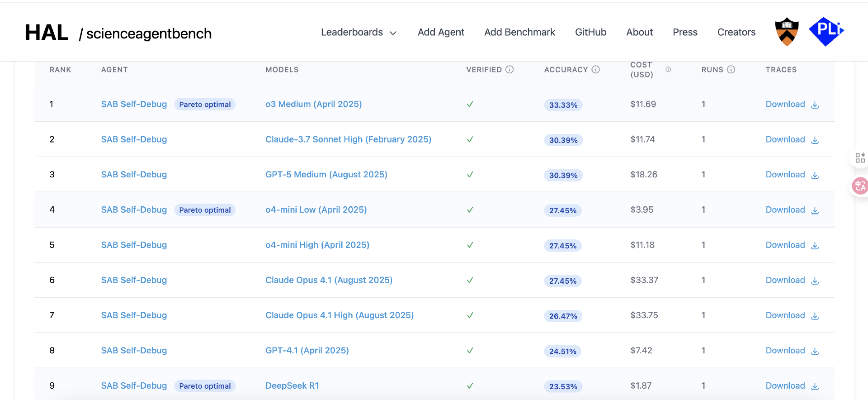Click download icon for GPT-5 Medium row
Viewport: 868px width, 400px height.
[815, 175]
